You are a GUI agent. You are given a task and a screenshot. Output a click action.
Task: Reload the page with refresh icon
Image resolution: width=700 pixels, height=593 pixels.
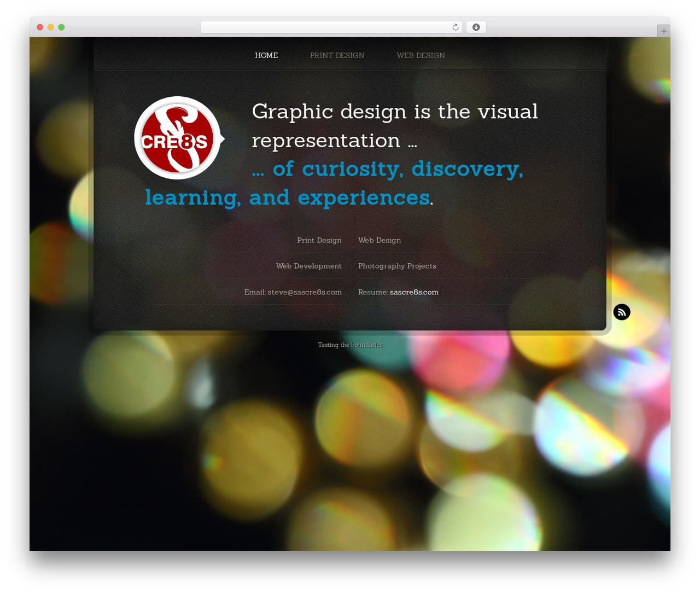[x=455, y=27]
